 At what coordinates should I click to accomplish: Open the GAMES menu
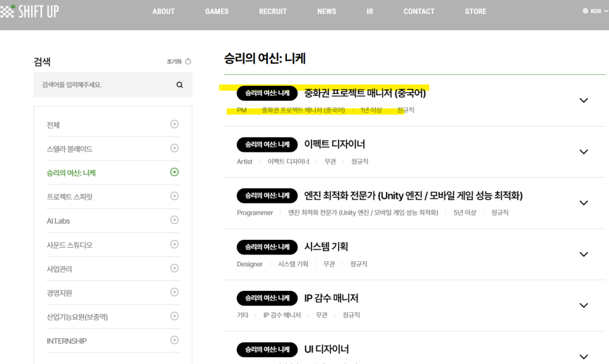[217, 11]
